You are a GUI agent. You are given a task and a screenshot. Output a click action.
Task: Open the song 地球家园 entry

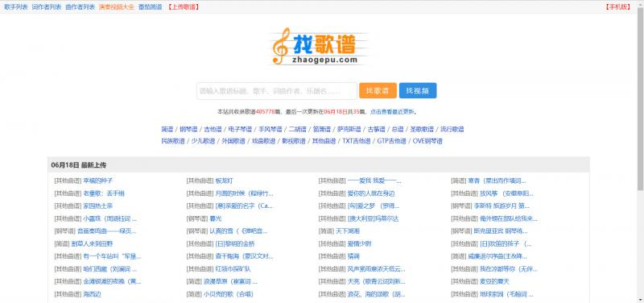point(506,294)
